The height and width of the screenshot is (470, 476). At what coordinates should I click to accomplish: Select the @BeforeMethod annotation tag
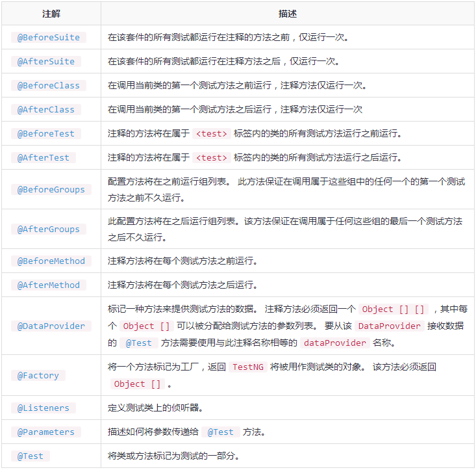click(51, 261)
